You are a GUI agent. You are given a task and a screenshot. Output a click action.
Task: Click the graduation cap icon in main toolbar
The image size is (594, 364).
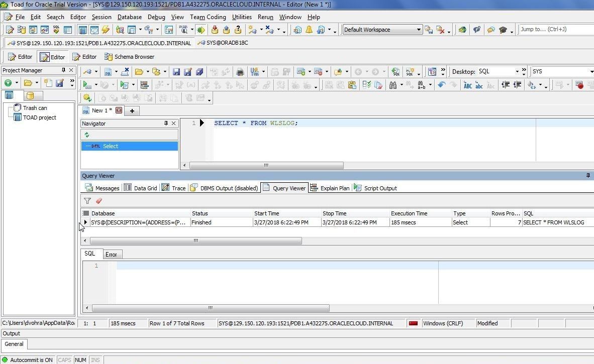(x=503, y=30)
